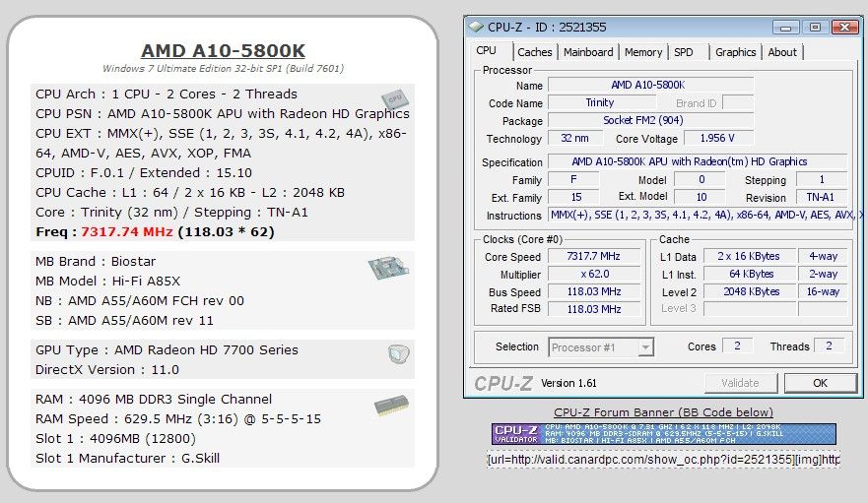Click the Name field showing AMD A10-5800K
868x503 pixels.
[x=650, y=85]
